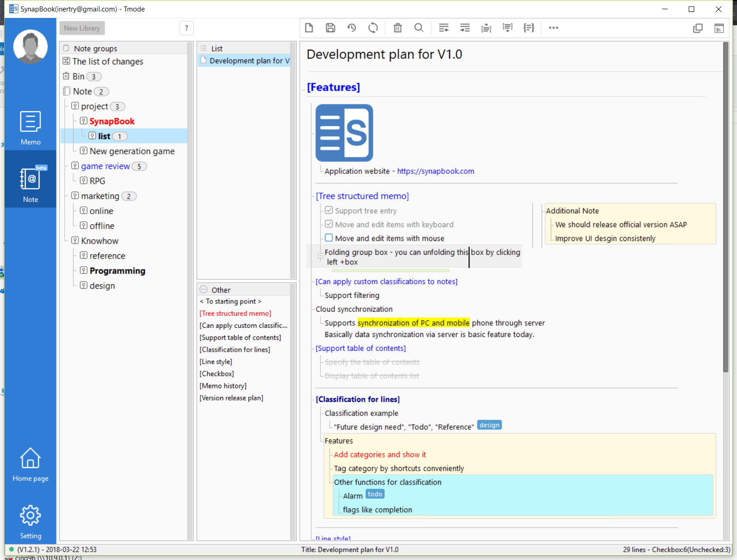Expand the folding group box plus icon
The image size is (737, 560).
coord(320,256)
